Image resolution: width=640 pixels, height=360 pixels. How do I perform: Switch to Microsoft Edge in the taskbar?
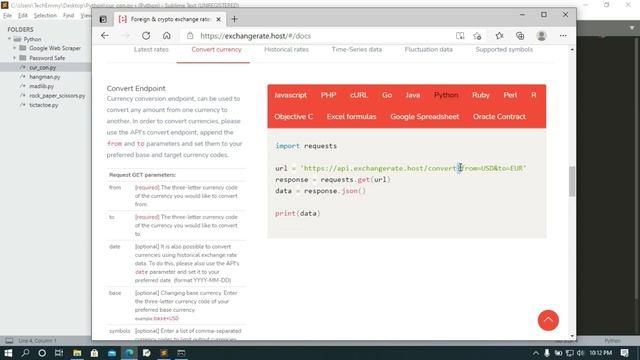click(129, 353)
